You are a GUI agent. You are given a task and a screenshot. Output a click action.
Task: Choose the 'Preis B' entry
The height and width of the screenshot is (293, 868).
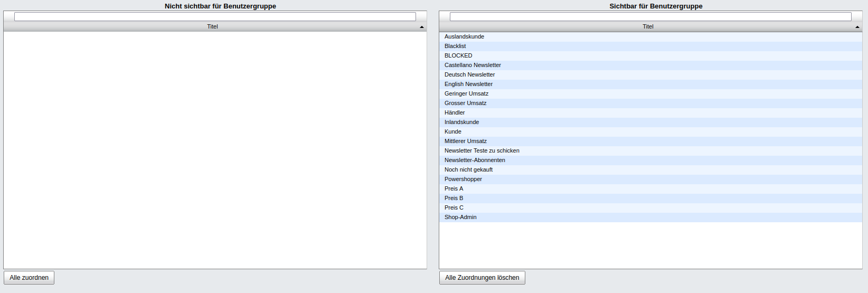coord(454,198)
